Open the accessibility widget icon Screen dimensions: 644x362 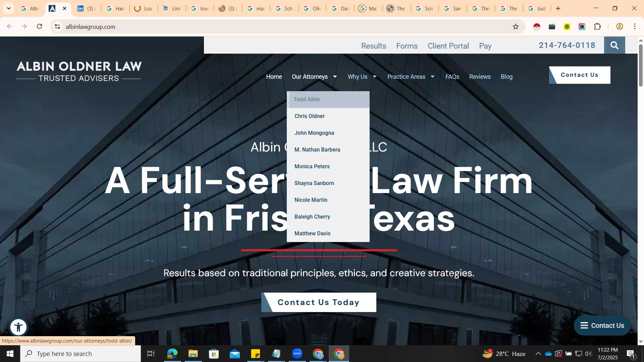point(18,327)
